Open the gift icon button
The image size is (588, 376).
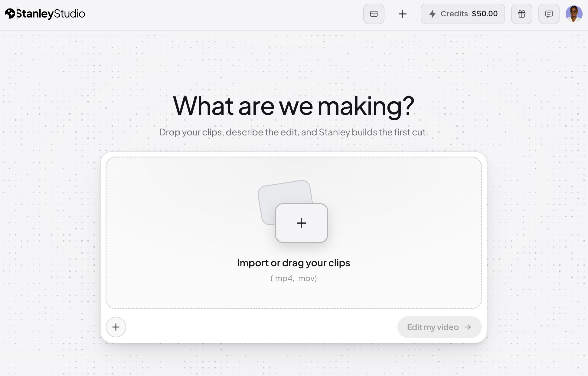tap(522, 14)
